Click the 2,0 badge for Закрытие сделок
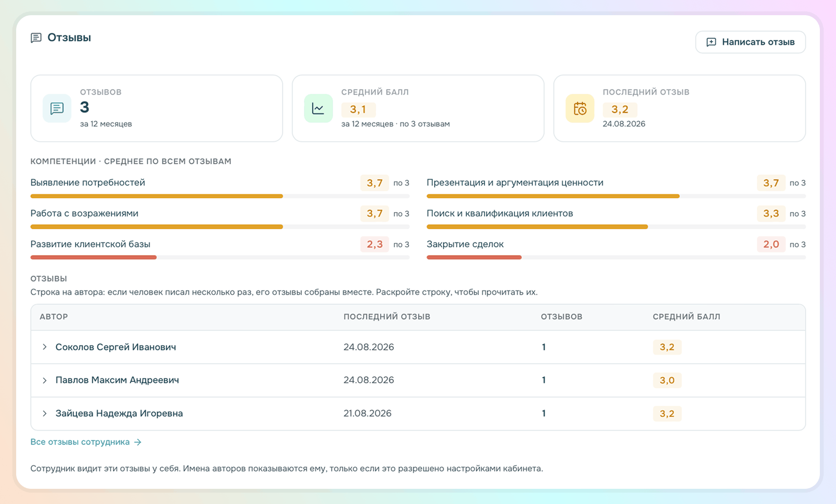 771,244
